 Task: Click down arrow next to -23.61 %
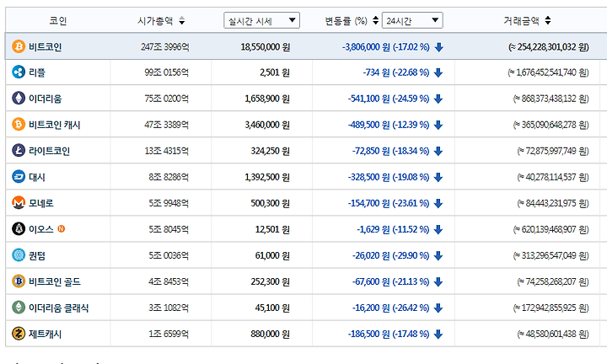click(438, 203)
